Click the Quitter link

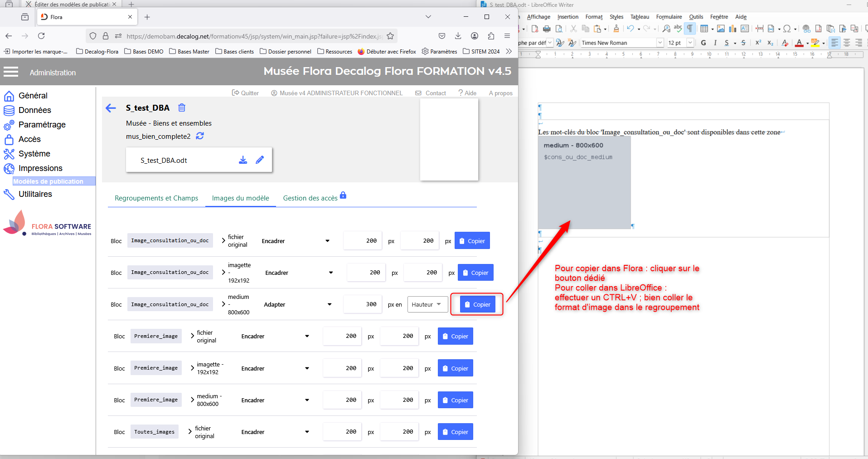(245, 93)
